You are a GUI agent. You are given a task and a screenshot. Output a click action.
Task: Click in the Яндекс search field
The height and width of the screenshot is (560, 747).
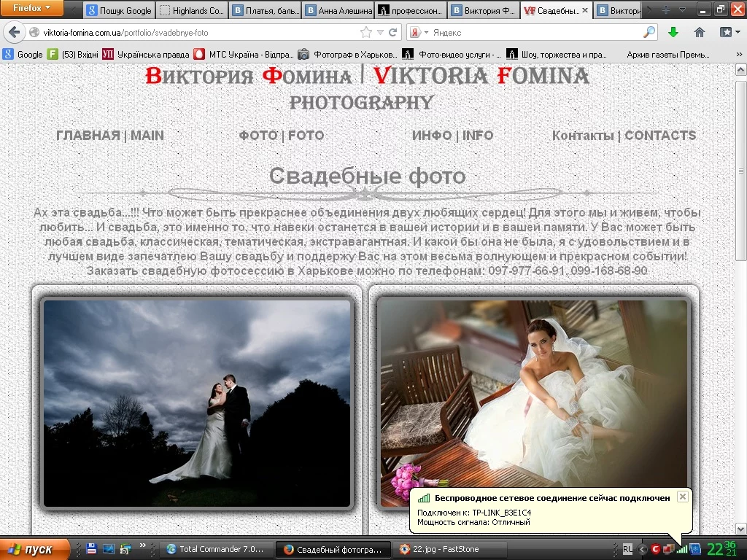click(533, 33)
